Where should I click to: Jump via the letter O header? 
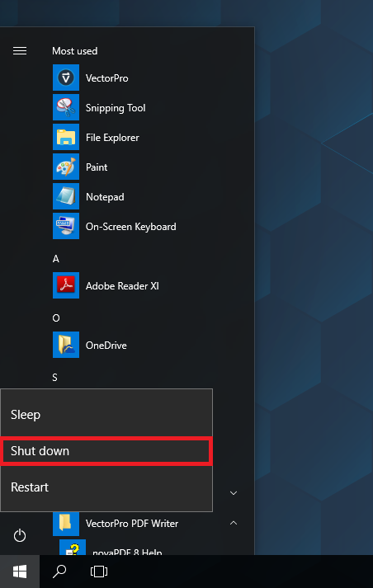(x=56, y=318)
